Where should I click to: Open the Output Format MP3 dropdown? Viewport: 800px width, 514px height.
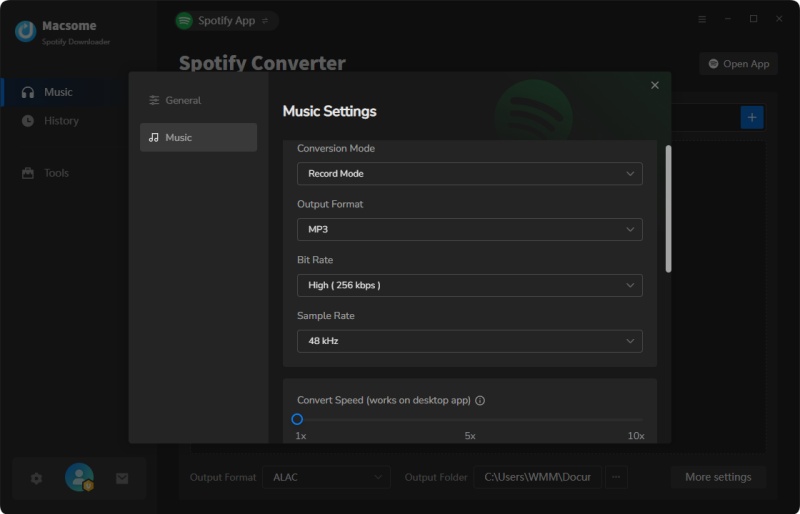(469, 229)
